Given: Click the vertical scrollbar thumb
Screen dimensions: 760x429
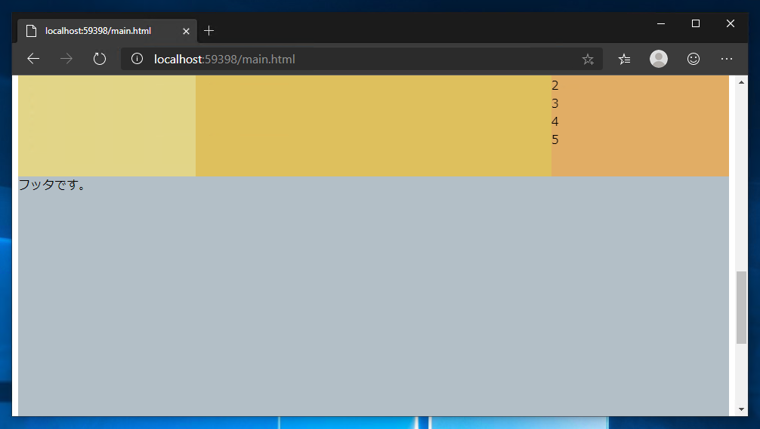Looking at the screenshot, I should tap(741, 308).
